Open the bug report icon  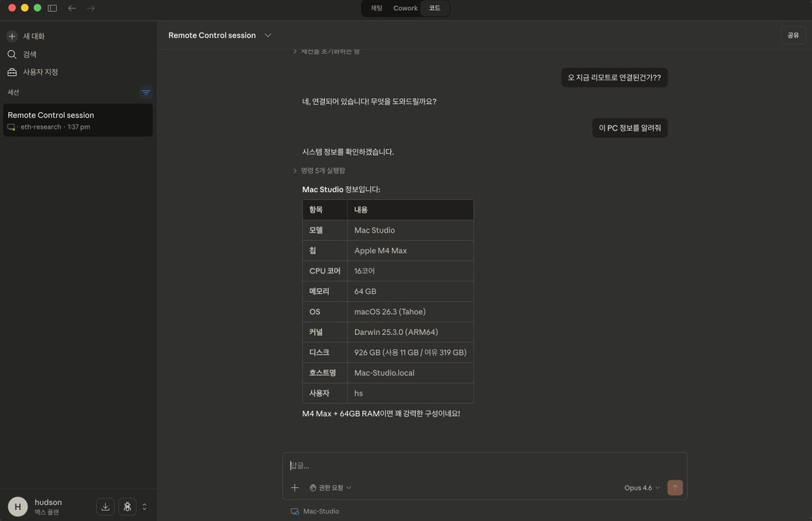coord(127,506)
